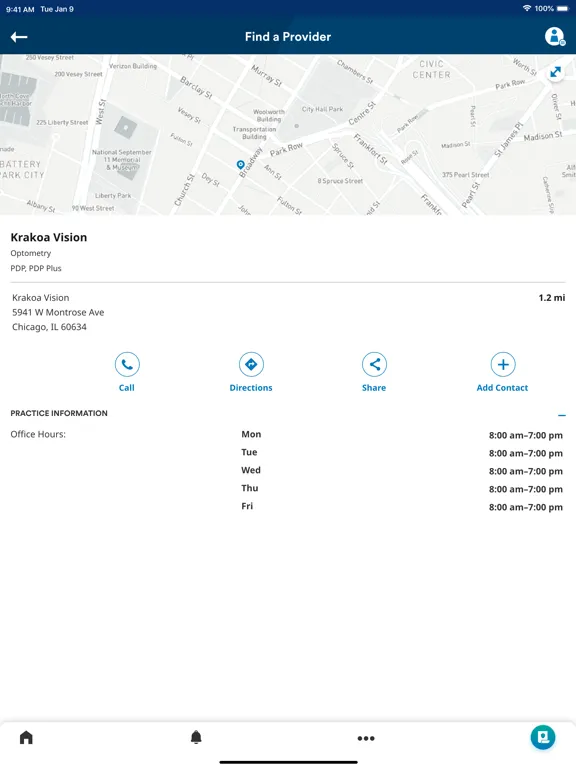Open notifications bell tab

coord(196,737)
